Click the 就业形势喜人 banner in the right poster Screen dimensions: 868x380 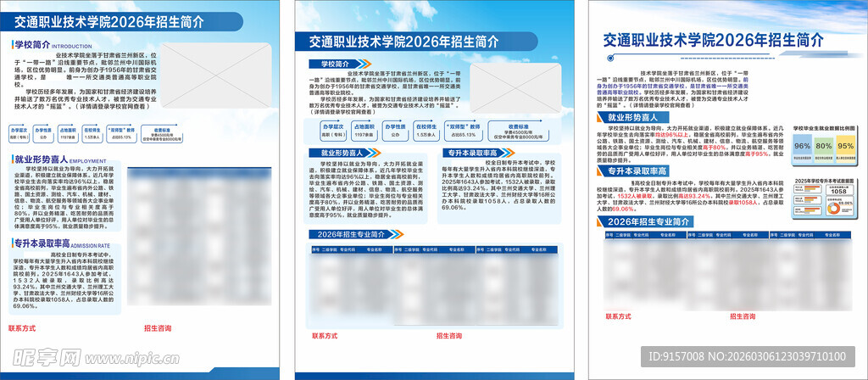637,116
